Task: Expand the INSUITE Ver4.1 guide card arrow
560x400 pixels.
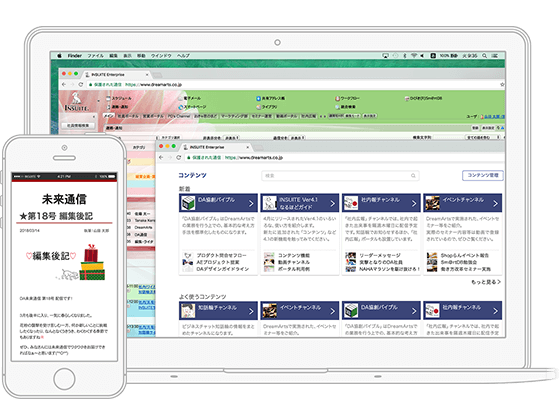Action: (332, 203)
